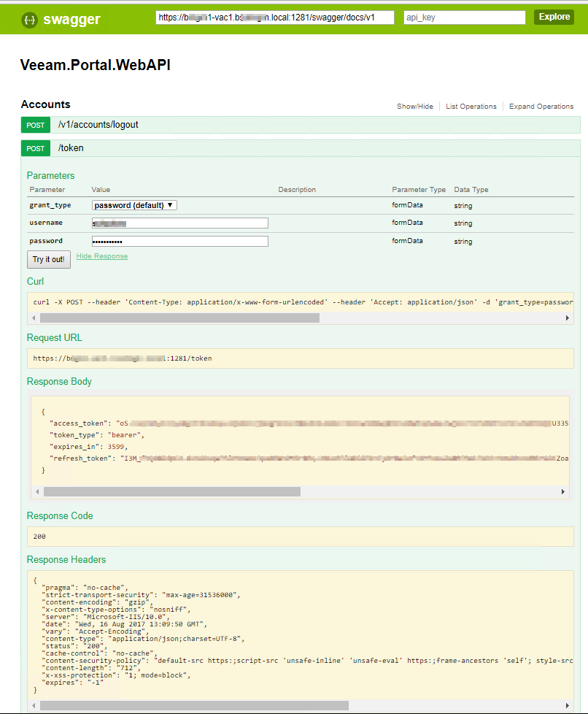Viewport: 588px width, 714px height.
Task: Click the "access_token" key in response
Action: point(80,423)
